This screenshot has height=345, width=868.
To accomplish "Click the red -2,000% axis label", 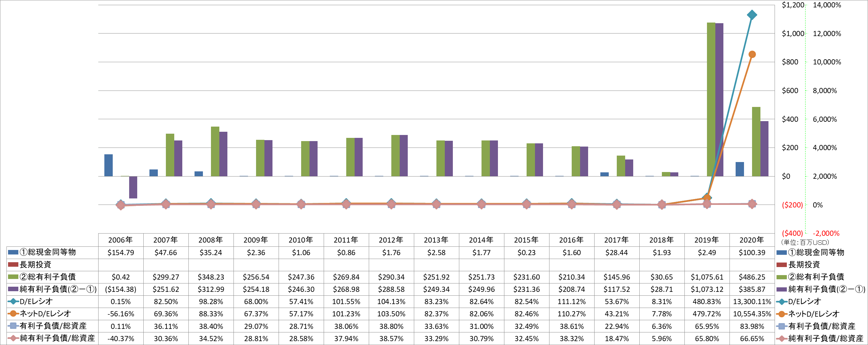I will [x=826, y=233].
